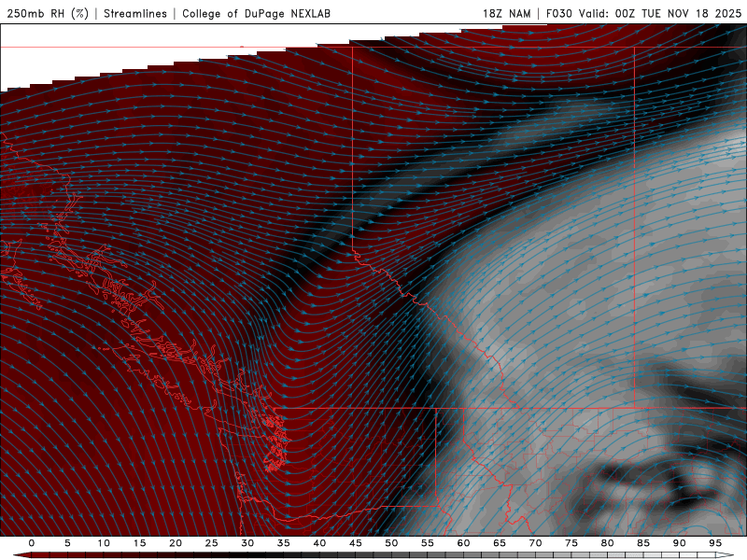Click the colorbar label '85'
747x560 pixels.
643,543
